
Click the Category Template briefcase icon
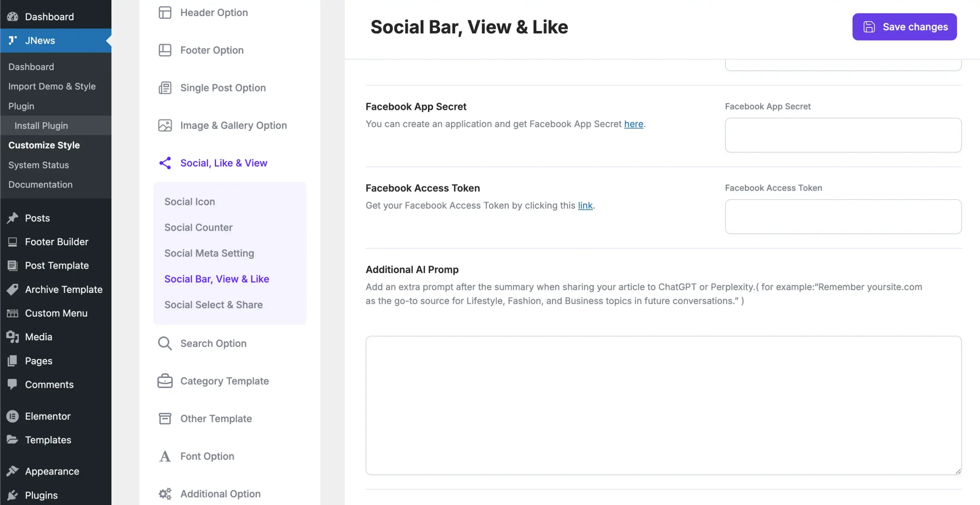pos(165,381)
